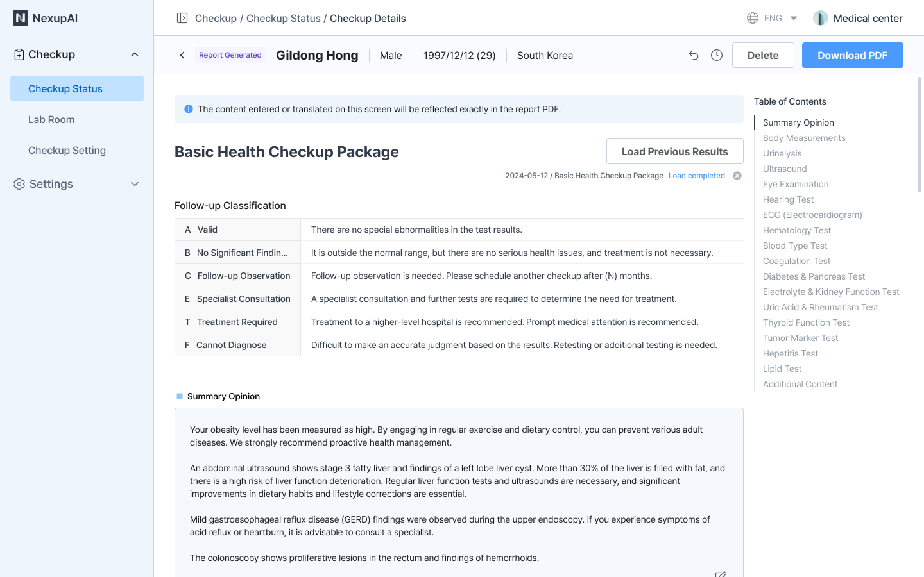Click the NexupAI logo icon
Image resolution: width=924 pixels, height=577 pixels.
(x=20, y=18)
